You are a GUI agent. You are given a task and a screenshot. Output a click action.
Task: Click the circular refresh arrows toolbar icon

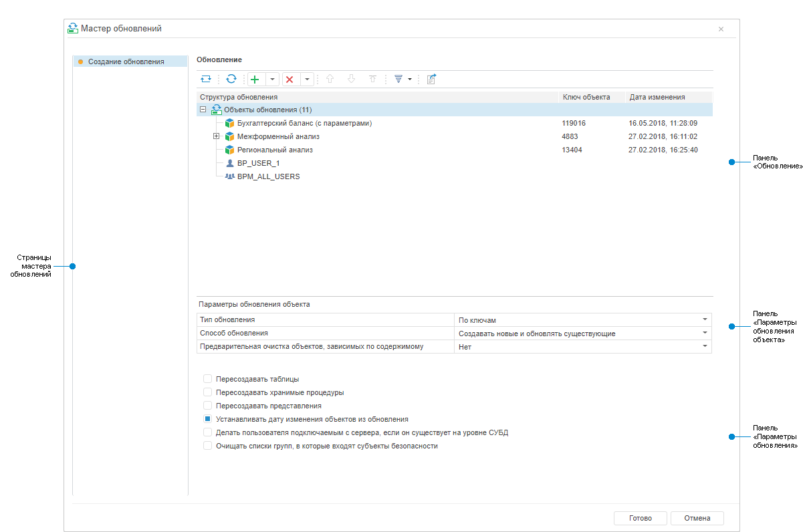coord(231,79)
